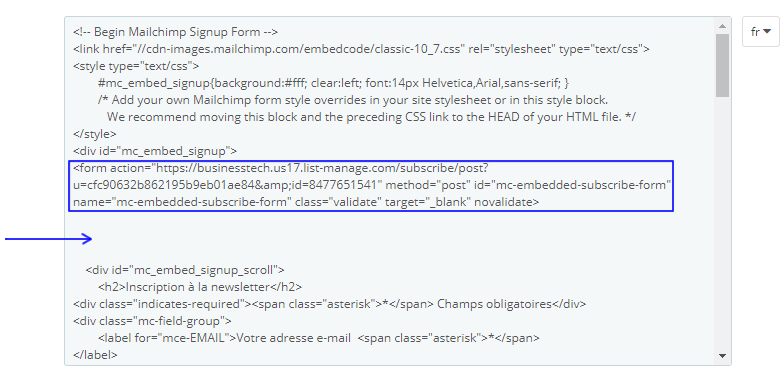Screen dimensions: 783x373
Task: Click the 'Inscription à la newsletter' h2 line
Action: pyautogui.click(x=200, y=287)
